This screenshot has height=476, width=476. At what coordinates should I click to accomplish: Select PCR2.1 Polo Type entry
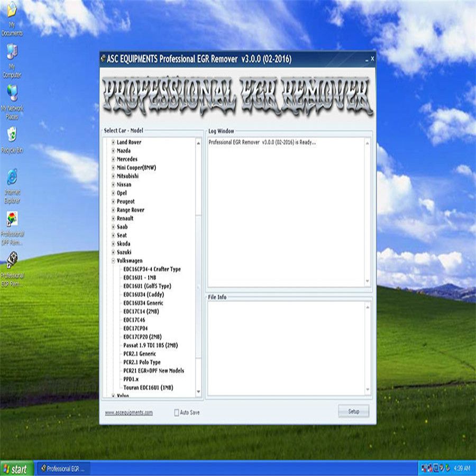pyautogui.click(x=142, y=362)
